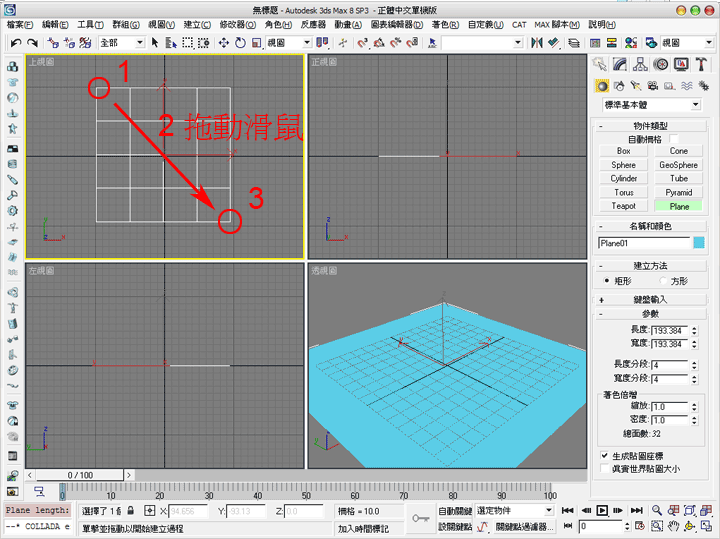720x539 pixels.
Task: Open the 工具(T) menu
Action: coord(90,24)
